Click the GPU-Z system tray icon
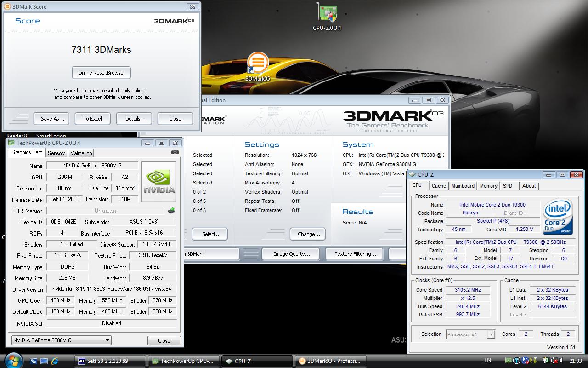 click(508, 360)
